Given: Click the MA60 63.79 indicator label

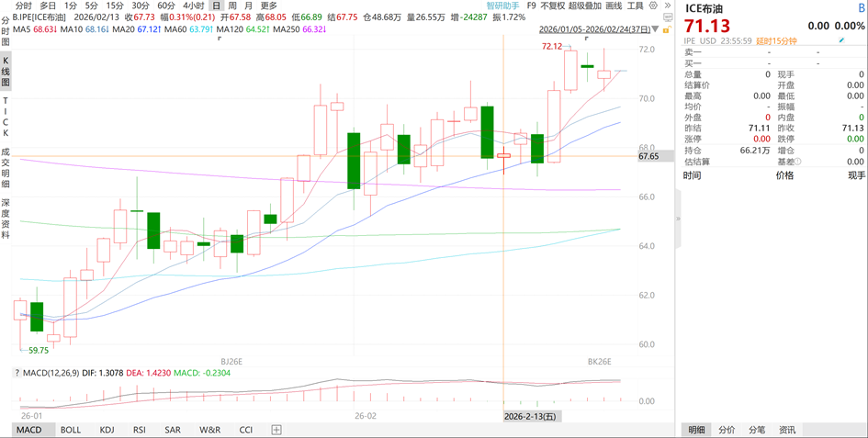Looking at the screenshot, I should click(x=190, y=28).
